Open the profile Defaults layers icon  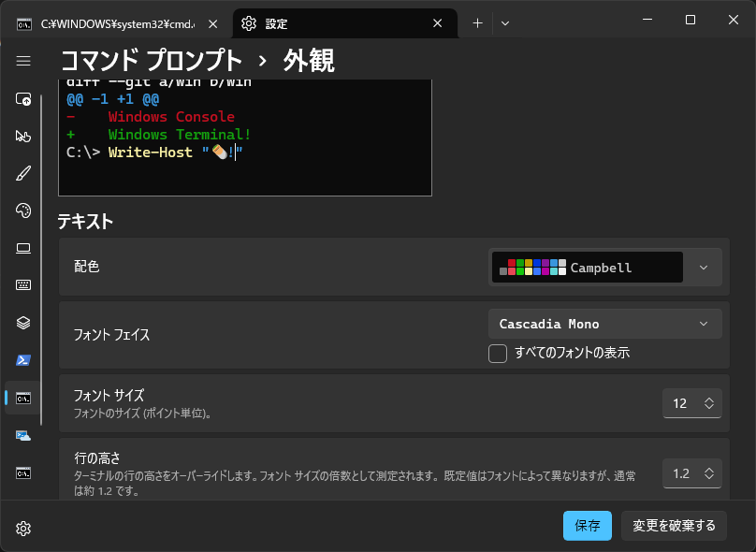(23, 323)
